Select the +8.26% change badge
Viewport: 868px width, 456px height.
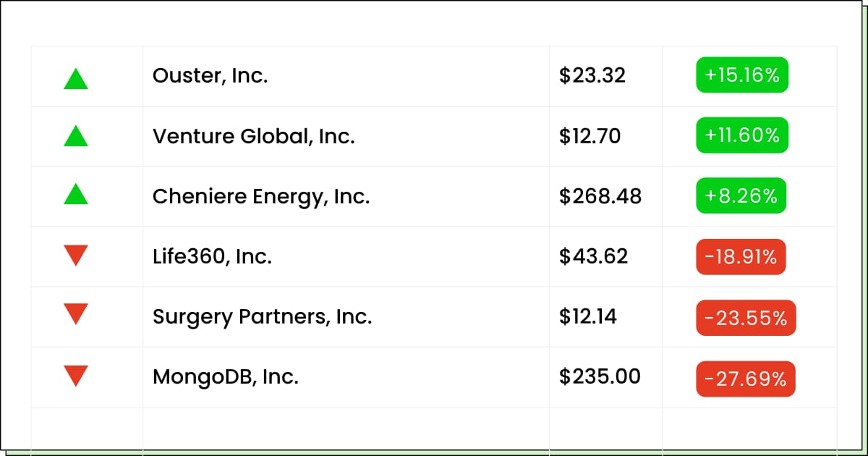point(741,195)
